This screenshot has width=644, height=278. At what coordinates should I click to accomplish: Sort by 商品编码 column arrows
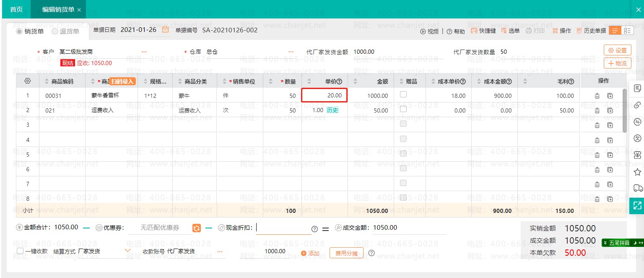(47, 81)
